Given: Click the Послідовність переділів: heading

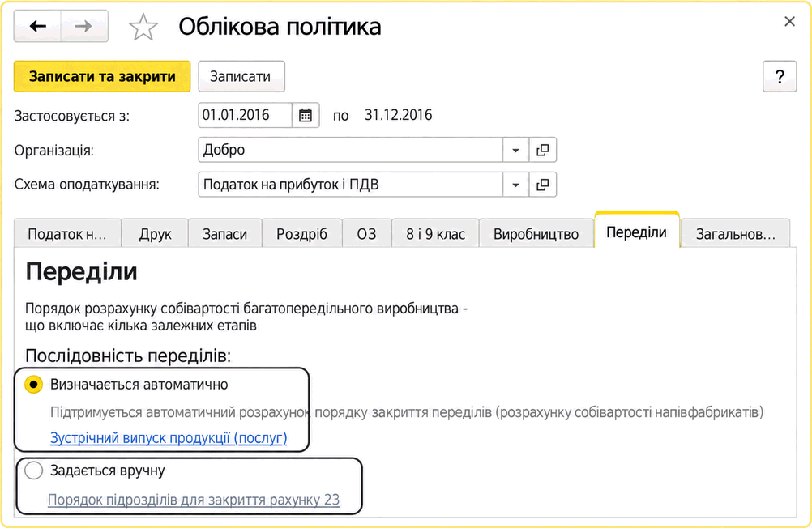Looking at the screenshot, I should (128, 356).
